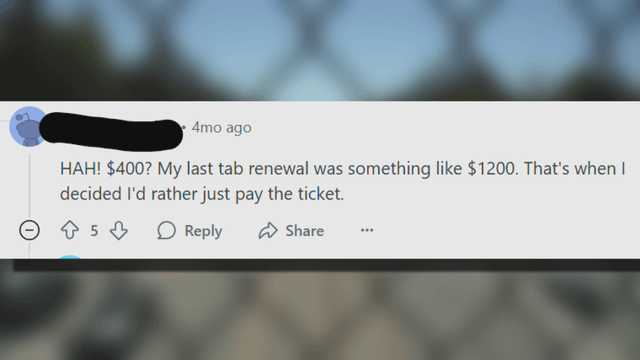
Task: Click the commenter's blue Snoo avatar
Action: pos(27,127)
